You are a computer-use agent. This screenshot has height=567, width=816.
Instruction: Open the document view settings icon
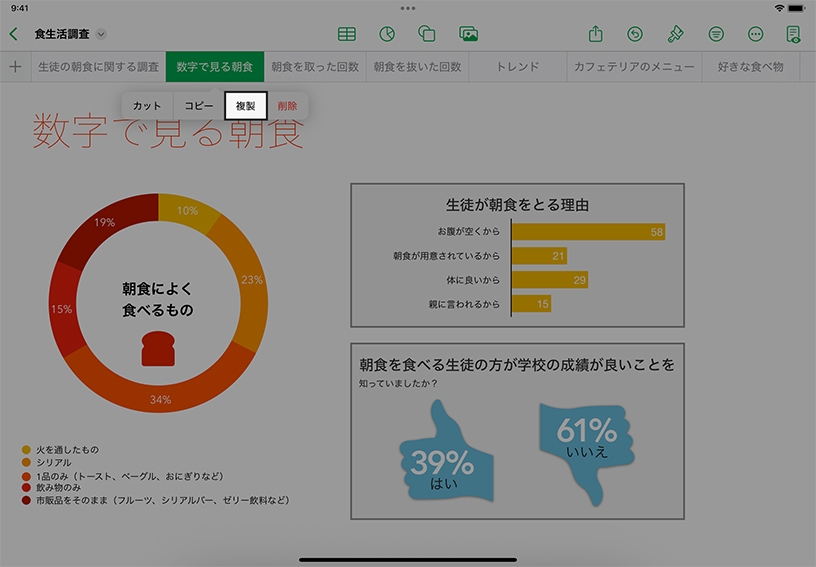point(793,34)
